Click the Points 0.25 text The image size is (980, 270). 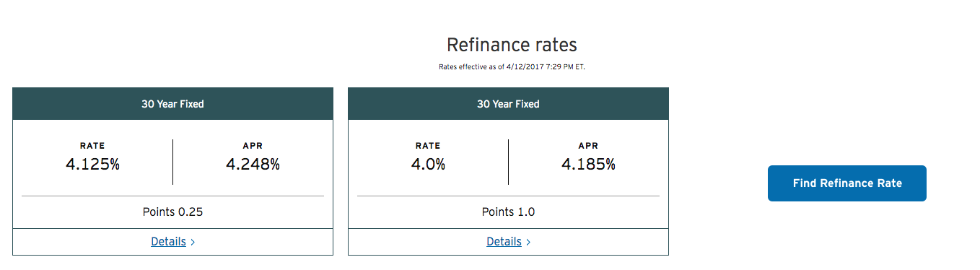(172, 212)
